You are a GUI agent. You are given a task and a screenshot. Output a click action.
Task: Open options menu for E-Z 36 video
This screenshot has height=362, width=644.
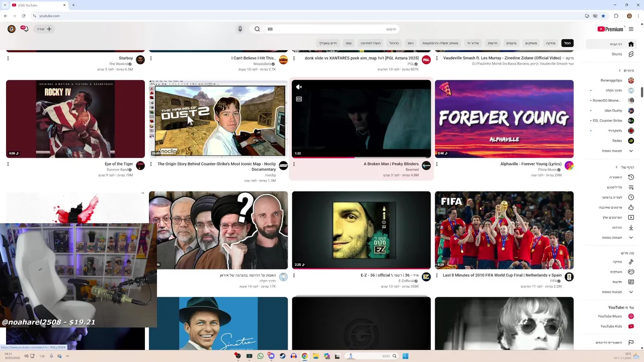pyautogui.click(x=294, y=276)
